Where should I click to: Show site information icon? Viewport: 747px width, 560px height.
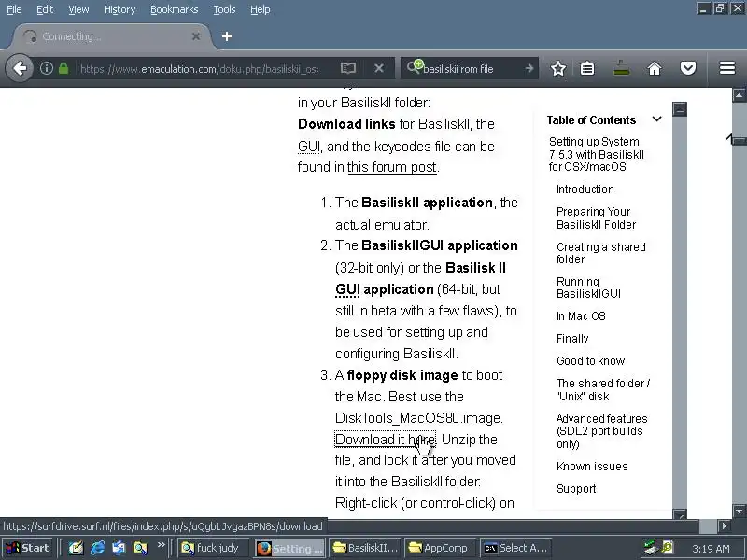click(x=46, y=68)
